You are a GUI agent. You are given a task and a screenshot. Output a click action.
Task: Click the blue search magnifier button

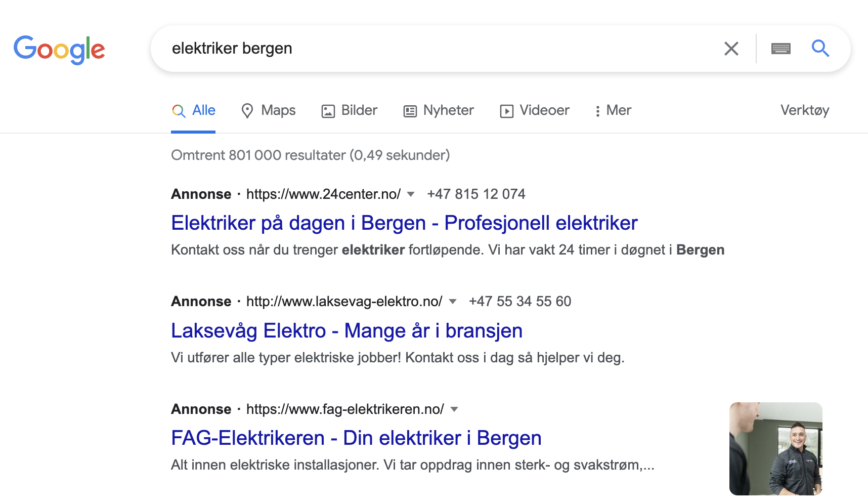(820, 49)
